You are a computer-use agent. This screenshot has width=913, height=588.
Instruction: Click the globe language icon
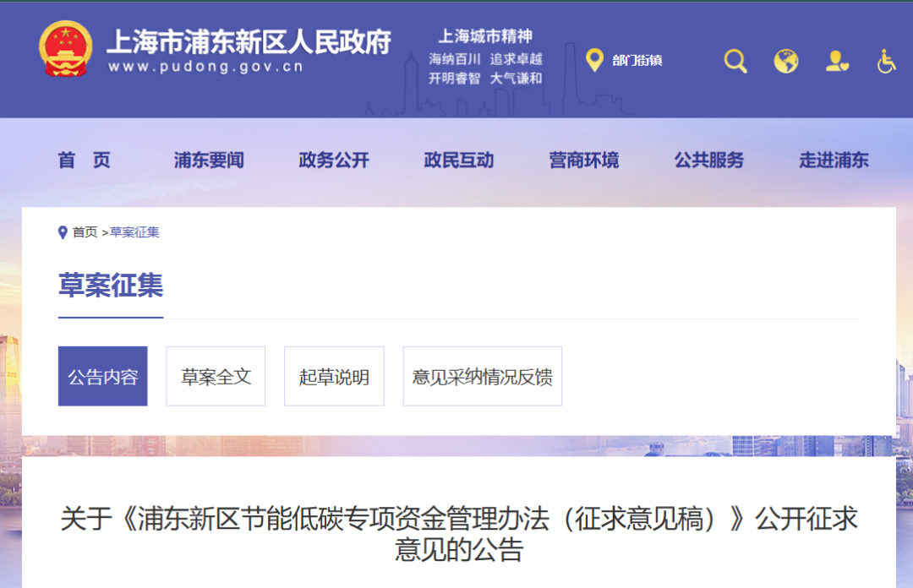(786, 61)
